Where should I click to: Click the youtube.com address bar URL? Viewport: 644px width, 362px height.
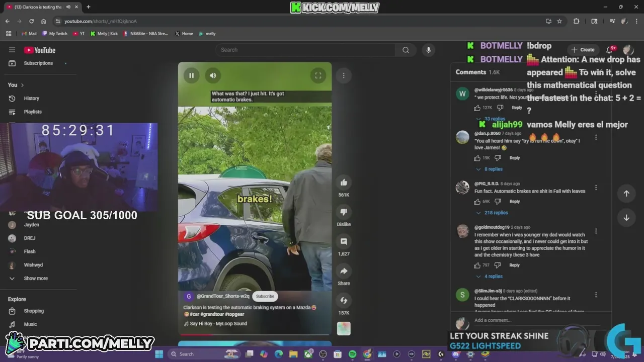(101, 21)
